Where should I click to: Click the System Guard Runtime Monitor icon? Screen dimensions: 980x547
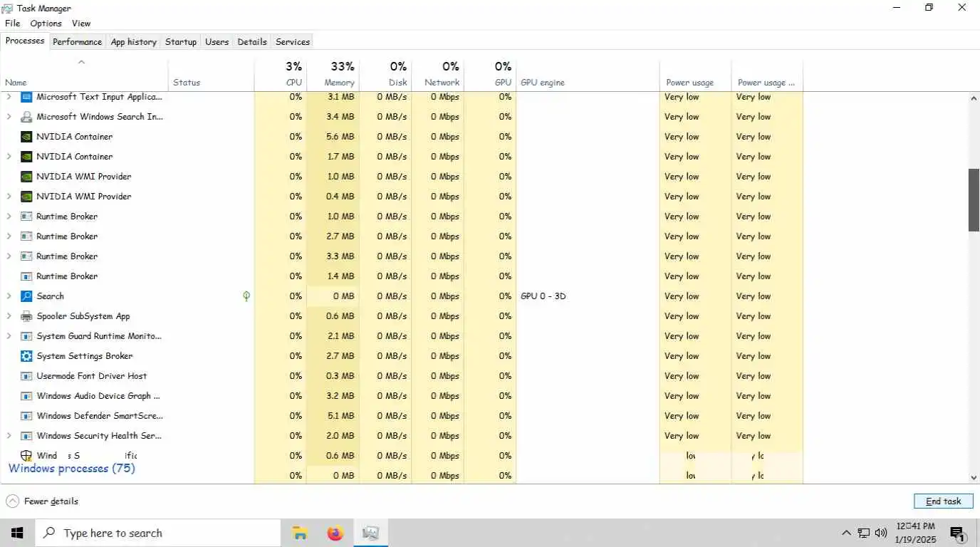click(x=26, y=336)
